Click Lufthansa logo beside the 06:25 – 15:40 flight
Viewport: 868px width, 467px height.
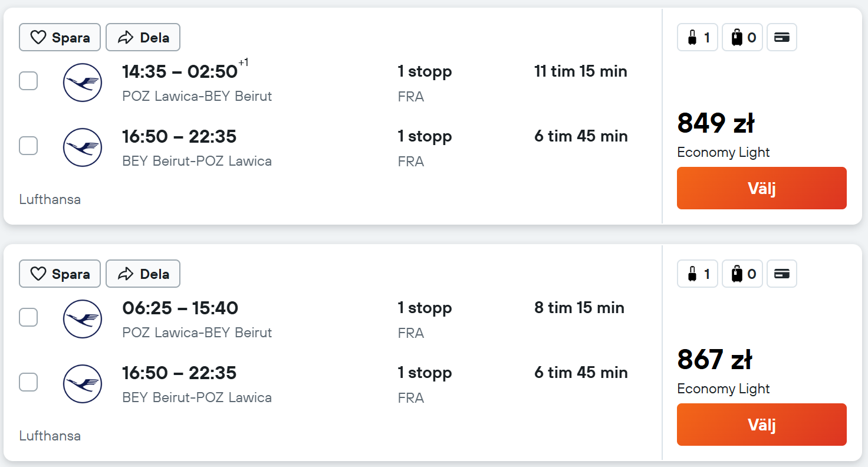click(83, 319)
